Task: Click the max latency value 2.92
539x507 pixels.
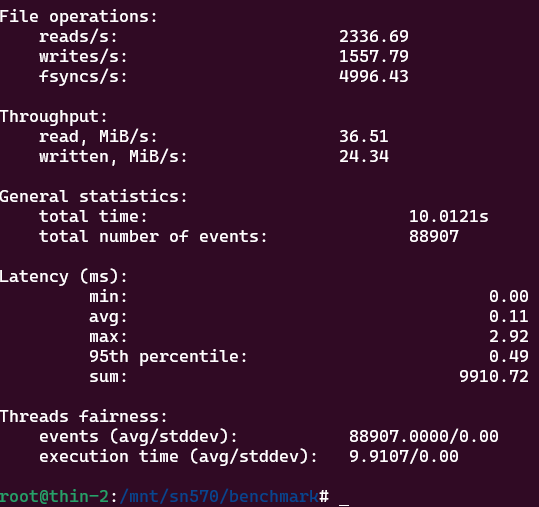Action: coord(509,337)
